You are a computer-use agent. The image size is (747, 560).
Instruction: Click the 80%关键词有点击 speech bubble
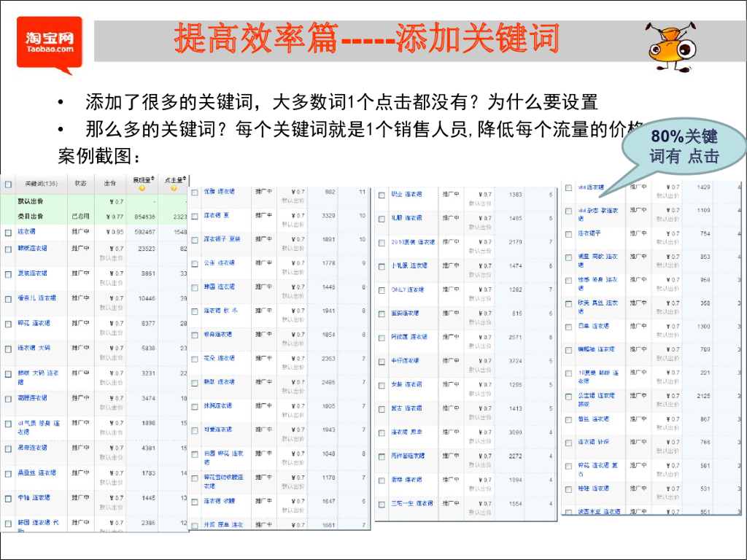(x=683, y=146)
